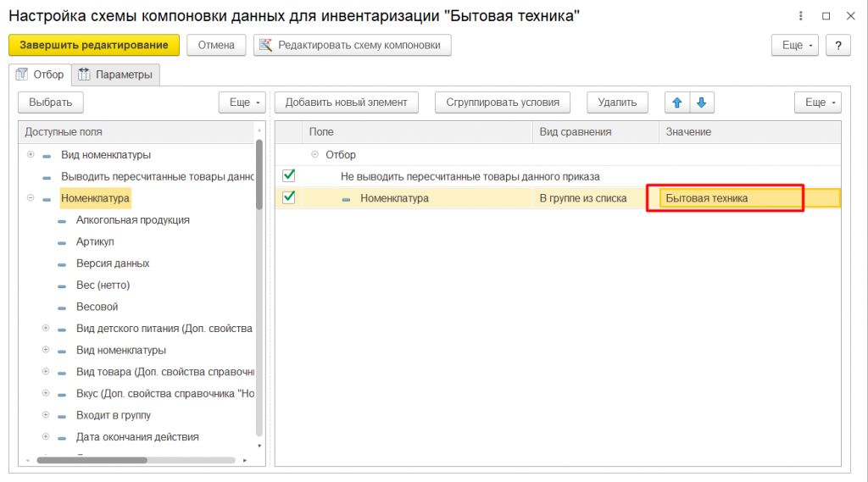This screenshot has width=868, height=482.
Task: Select Версия данных field
Action: [x=113, y=263]
